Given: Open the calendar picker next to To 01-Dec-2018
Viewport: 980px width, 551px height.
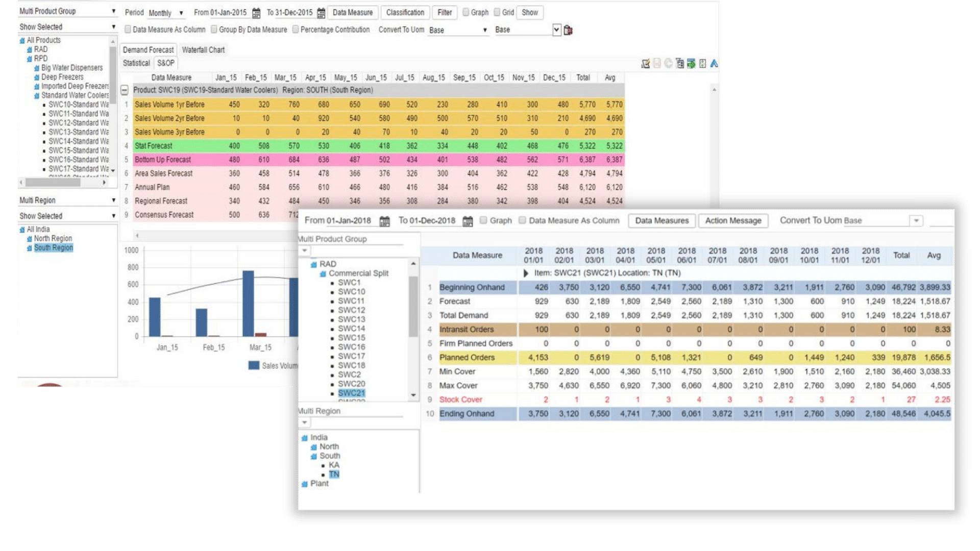Looking at the screenshot, I should click(x=468, y=221).
